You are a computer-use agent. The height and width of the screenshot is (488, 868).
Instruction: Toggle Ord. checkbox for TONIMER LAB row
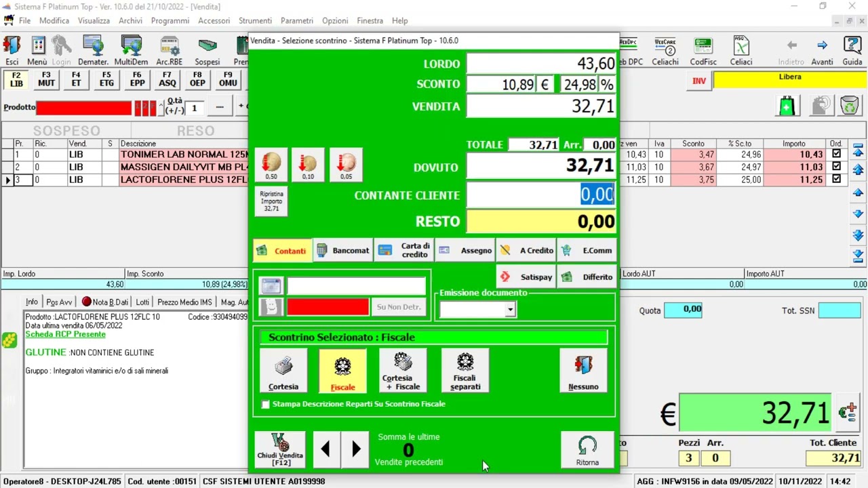pos(836,154)
